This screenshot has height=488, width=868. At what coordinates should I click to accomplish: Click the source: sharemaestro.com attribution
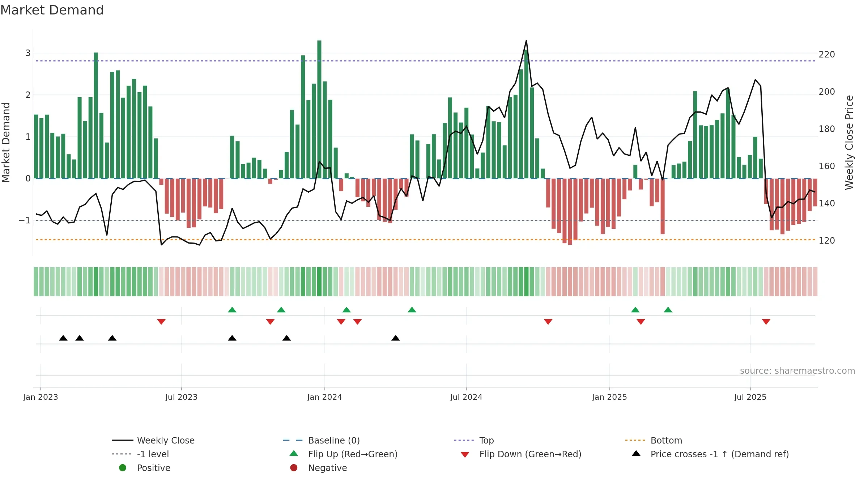[x=797, y=371]
